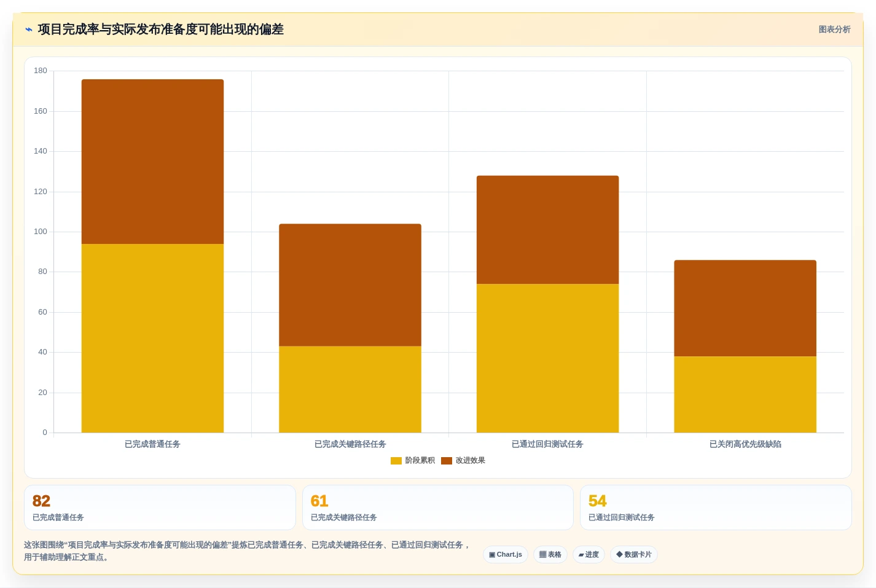Click the 180 y-axis tick label
The width and height of the screenshot is (876, 588).
click(x=41, y=71)
